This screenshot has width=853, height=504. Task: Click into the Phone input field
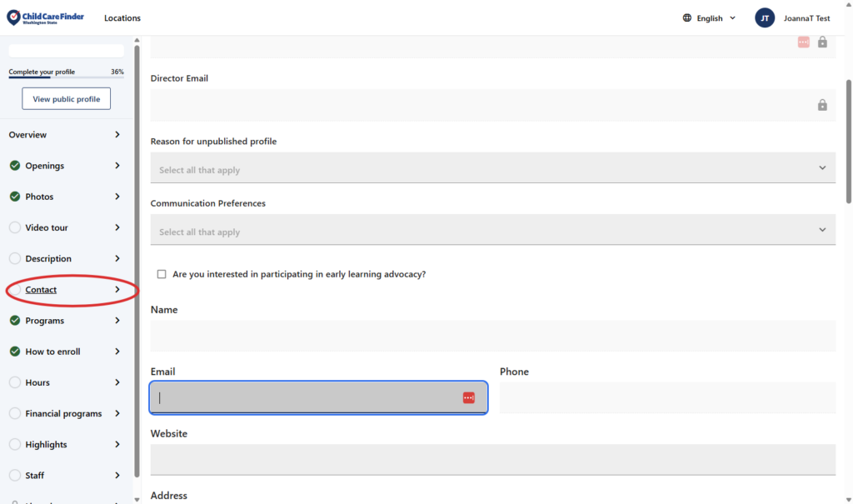667,398
